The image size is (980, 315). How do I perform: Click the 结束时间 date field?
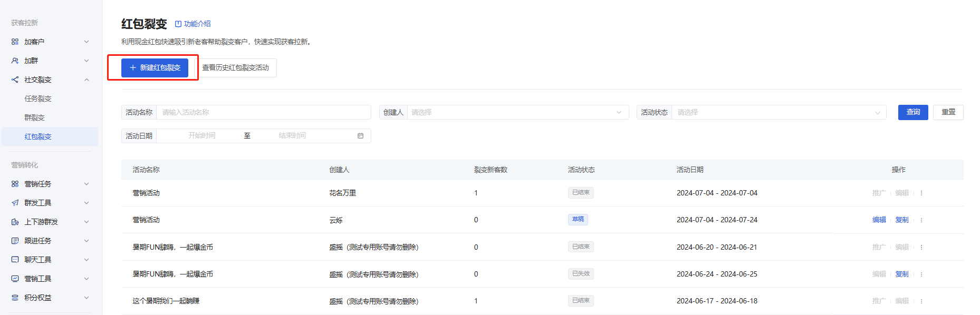click(292, 136)
